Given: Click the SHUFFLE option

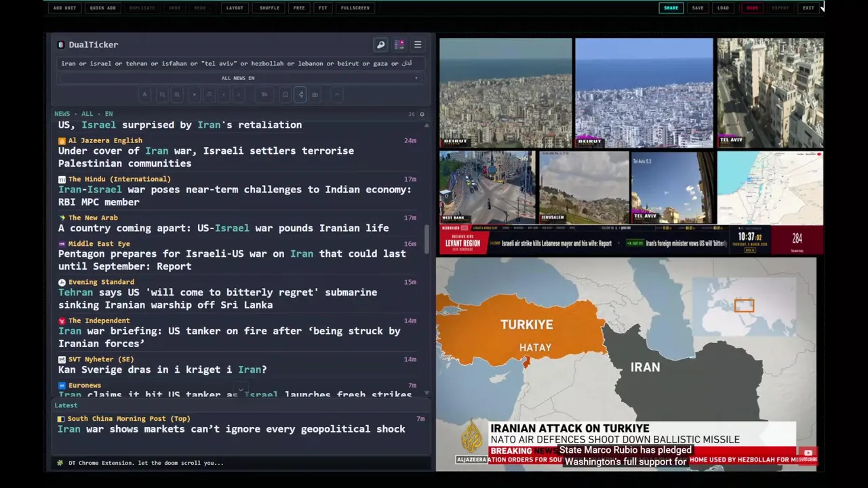Looking at the screenshot, I should coord(269,8).
